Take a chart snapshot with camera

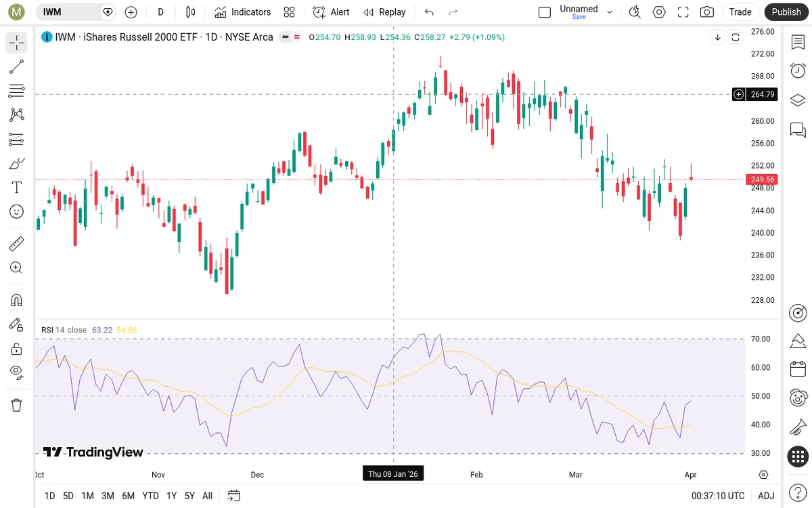coord(707,12)
